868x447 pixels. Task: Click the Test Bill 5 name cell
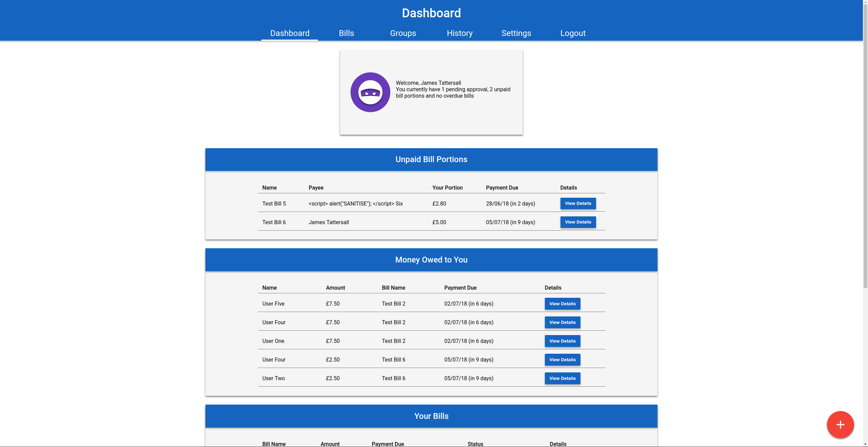(274, 203)
